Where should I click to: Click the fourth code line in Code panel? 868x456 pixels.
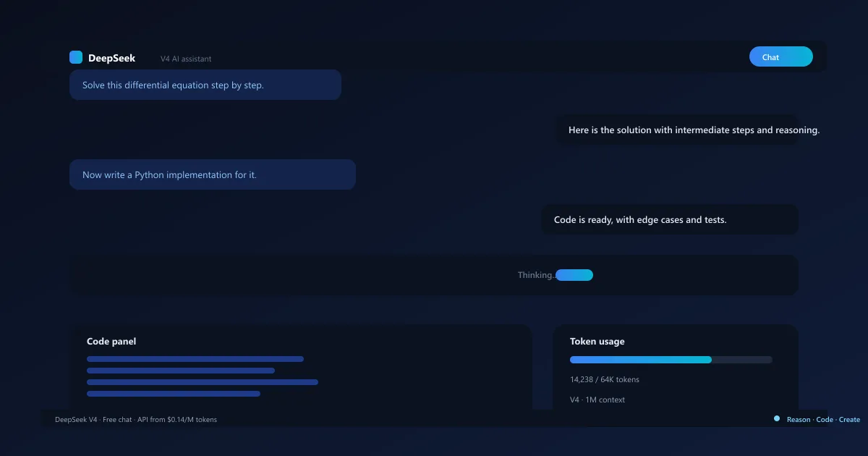click(174, 394)
